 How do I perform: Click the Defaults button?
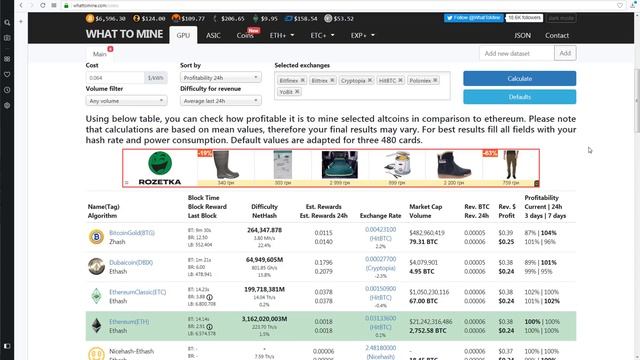pos(520,97)
